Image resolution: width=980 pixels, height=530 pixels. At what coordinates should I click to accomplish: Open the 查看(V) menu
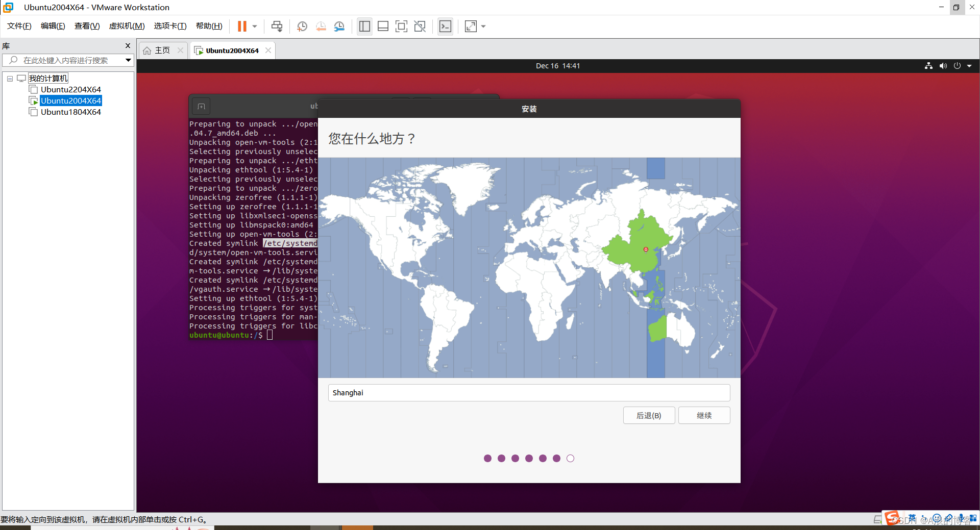tap(87, 26)
